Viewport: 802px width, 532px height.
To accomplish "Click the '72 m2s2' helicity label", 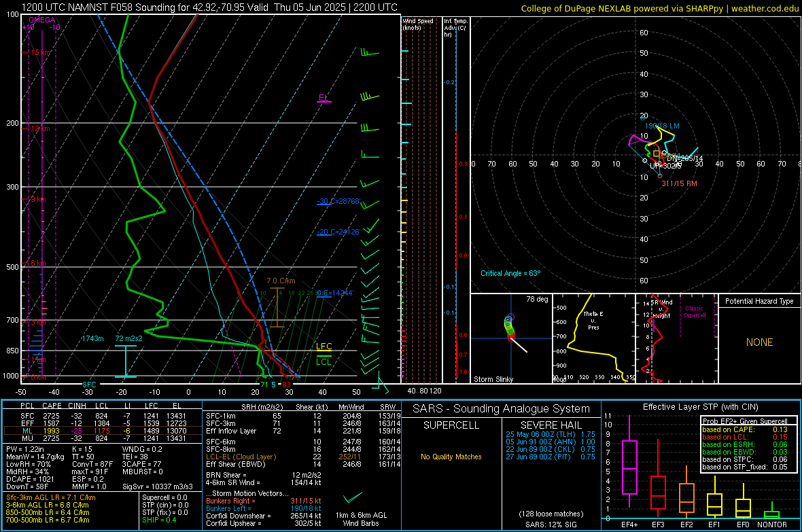I will tap(129, 338).
